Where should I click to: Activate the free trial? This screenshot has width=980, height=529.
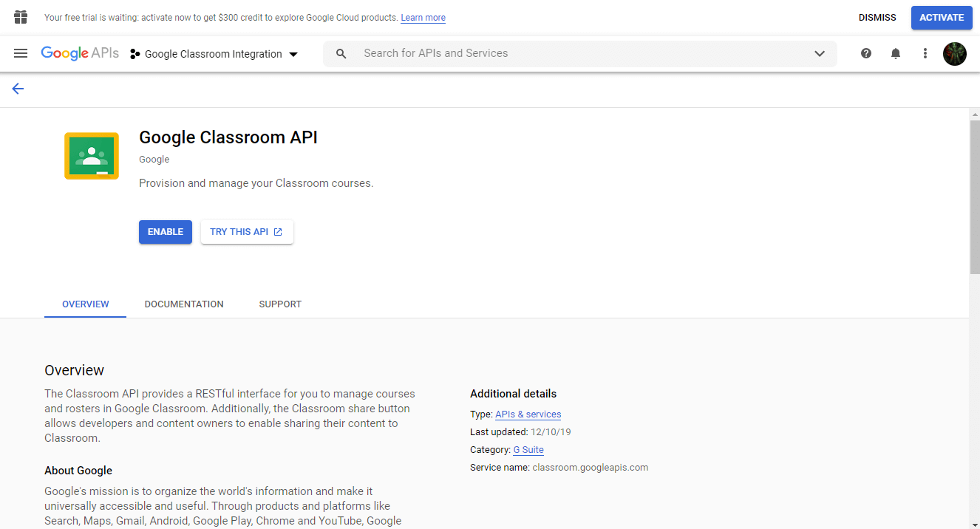941,18
